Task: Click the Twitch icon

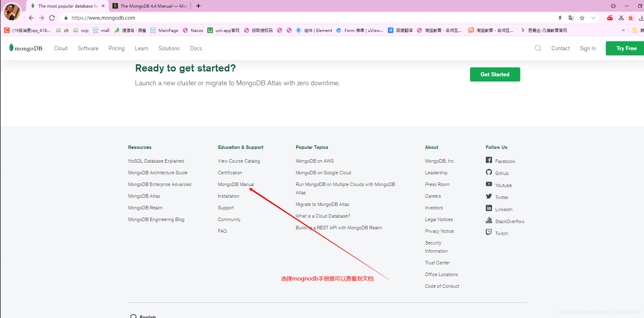Action: (489, 232)
